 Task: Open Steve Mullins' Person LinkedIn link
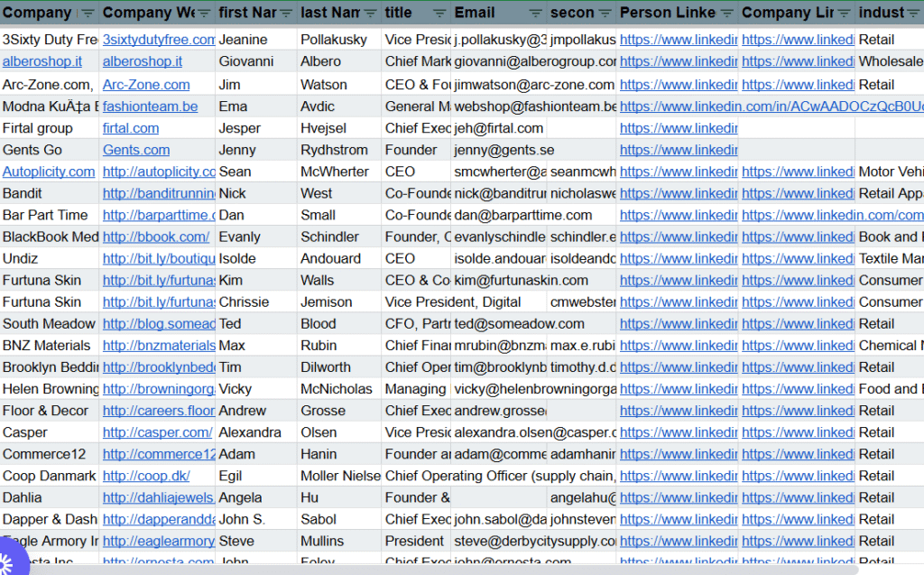(x=679, y=542)
